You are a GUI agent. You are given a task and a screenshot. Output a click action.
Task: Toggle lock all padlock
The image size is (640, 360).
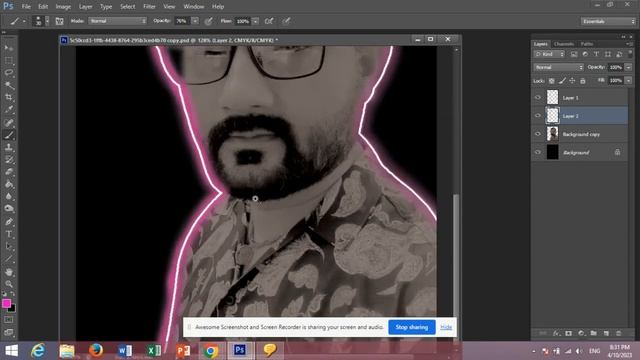tap(583, 81)
